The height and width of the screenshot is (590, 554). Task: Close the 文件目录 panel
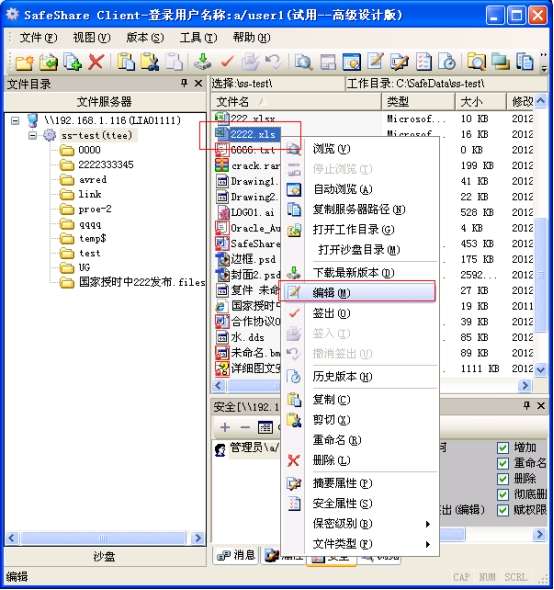coord(198,83)
